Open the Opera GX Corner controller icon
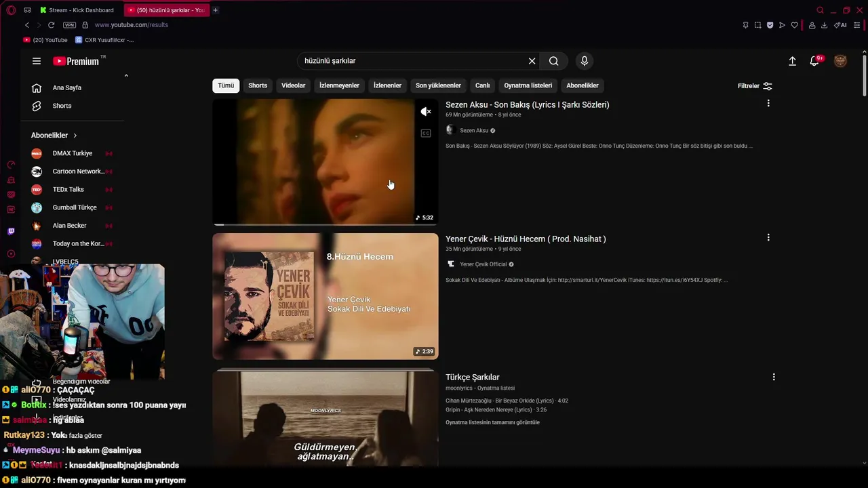 click(x=28, y=10)
